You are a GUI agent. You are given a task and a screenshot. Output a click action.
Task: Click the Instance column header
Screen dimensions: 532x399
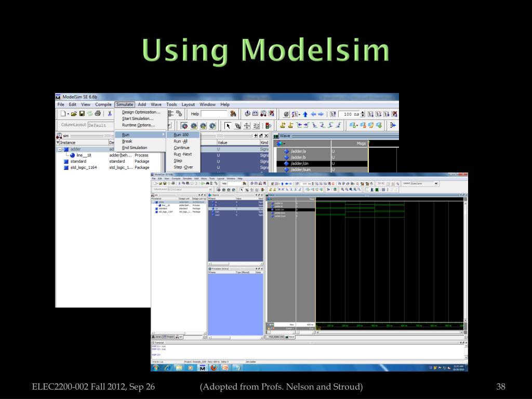pyautogui.click(x=84, y=143)
